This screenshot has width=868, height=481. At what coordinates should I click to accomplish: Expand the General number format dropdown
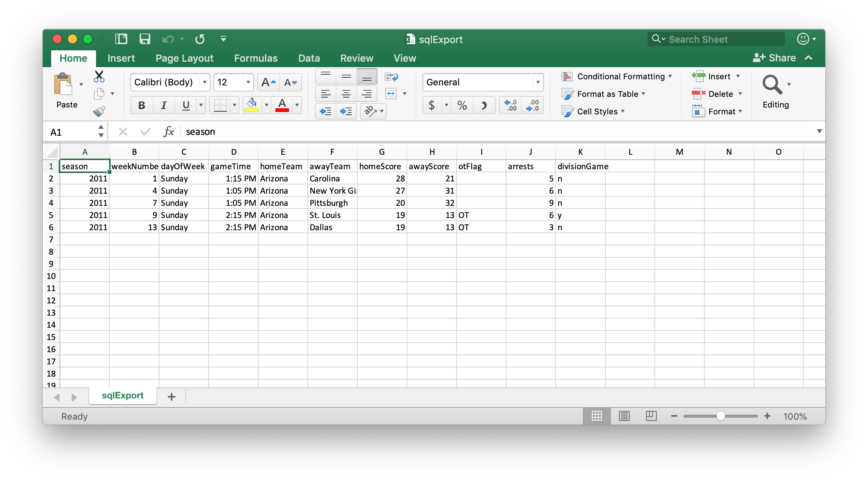point(538,82)
